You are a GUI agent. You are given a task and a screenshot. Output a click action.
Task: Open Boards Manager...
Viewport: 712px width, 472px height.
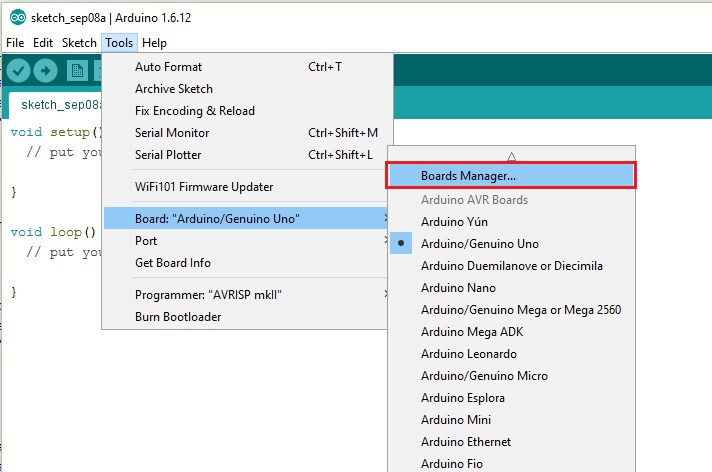(511, 175)
